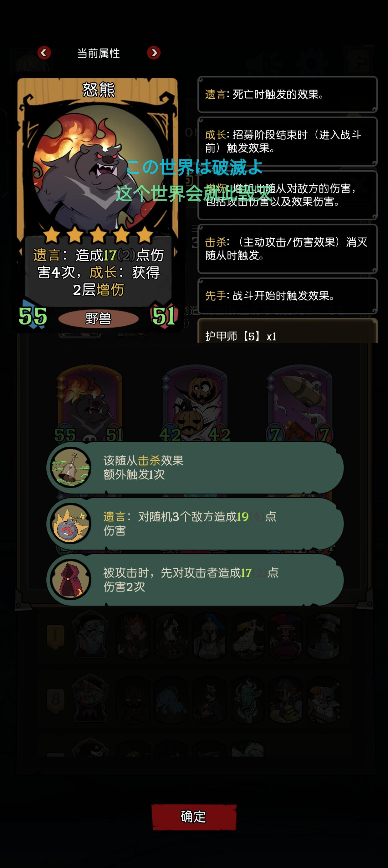Screen dimensions: 388x868
Task: Tap the 对随机3个敌方 deathrattle effect row
Action: click(x=195, y=524)
